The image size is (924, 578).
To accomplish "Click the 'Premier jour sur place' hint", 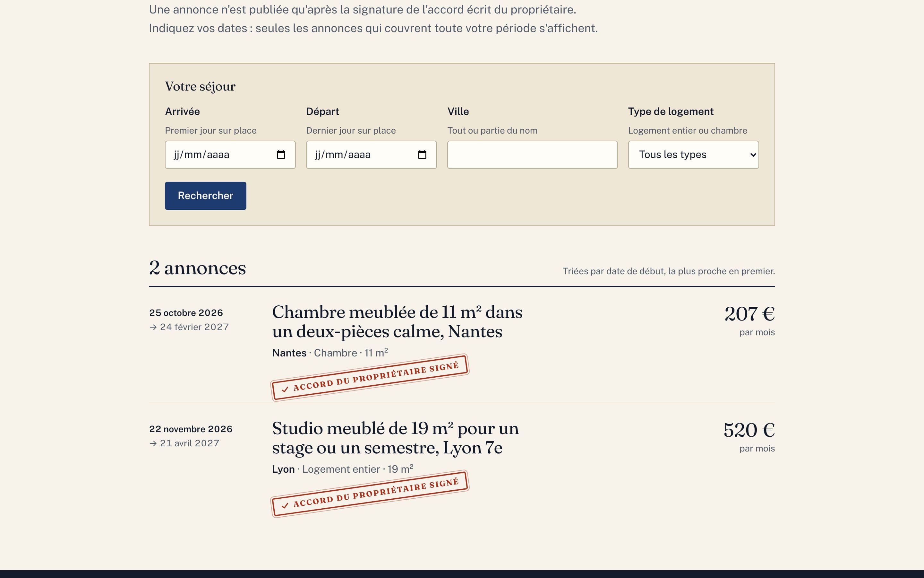I will tap(211, 130).
